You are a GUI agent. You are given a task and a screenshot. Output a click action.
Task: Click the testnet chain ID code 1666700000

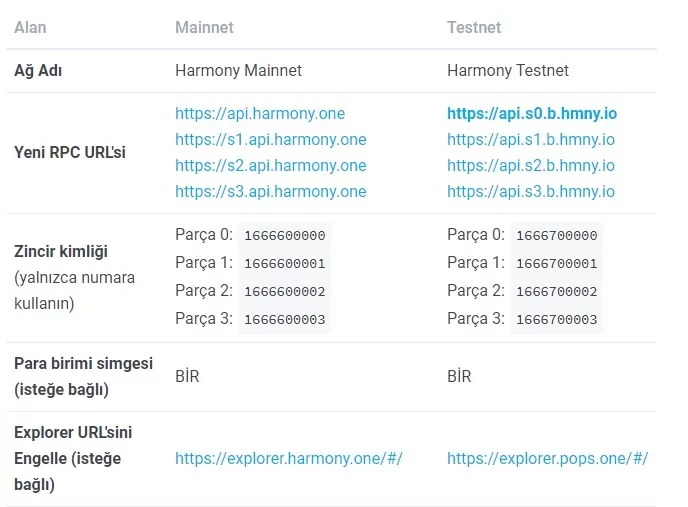[x=556, y=236]
